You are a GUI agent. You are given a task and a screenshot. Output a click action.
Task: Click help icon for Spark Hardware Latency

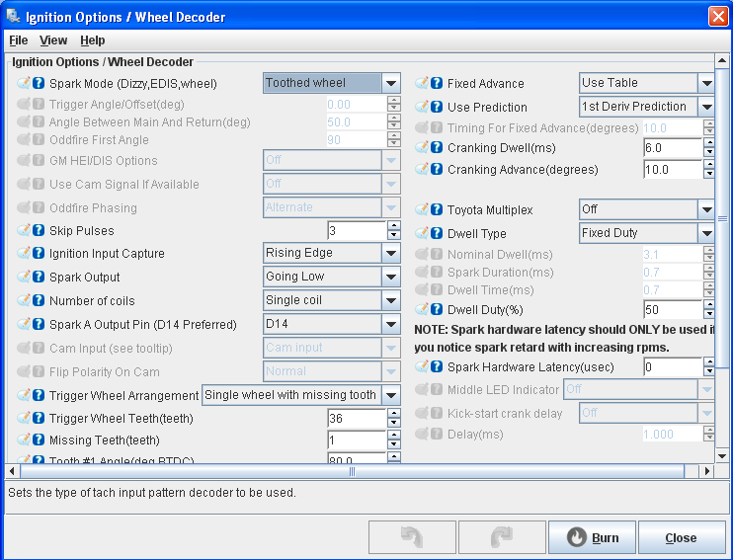437,367
